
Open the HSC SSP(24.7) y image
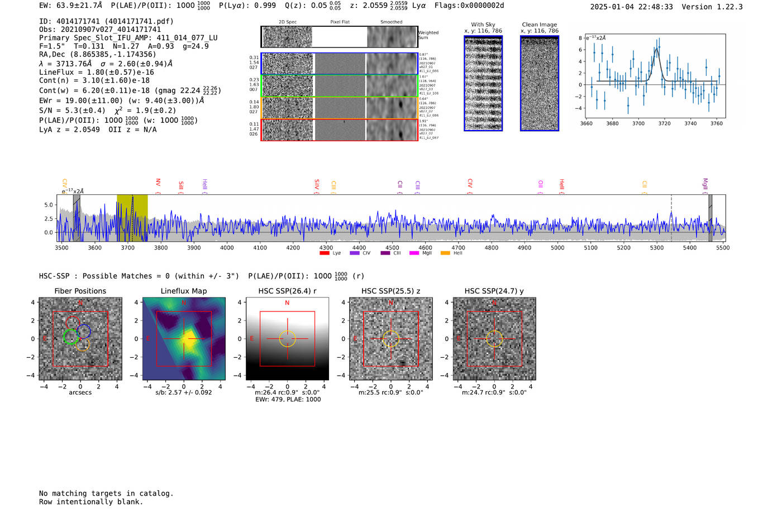(x=494, y=339)
